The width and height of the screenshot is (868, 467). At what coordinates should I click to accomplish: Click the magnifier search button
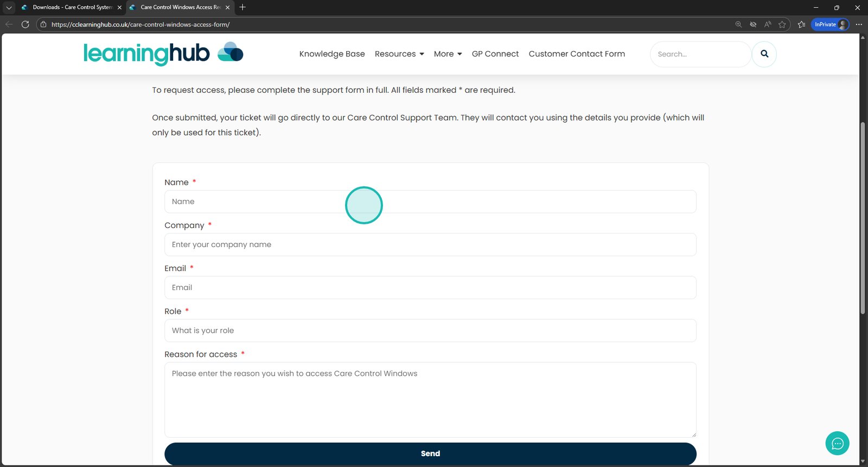[764, 54]
